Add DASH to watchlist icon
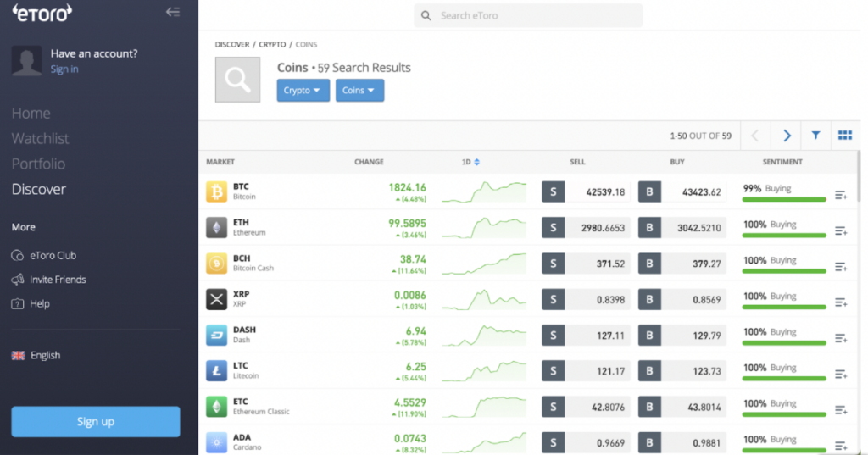 point(841,338)
